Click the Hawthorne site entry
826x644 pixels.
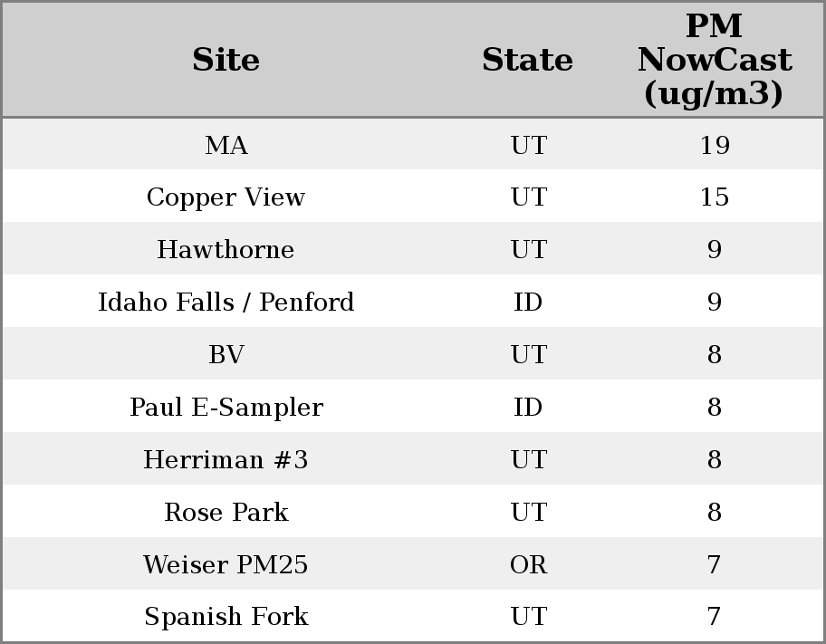[226, 250]
